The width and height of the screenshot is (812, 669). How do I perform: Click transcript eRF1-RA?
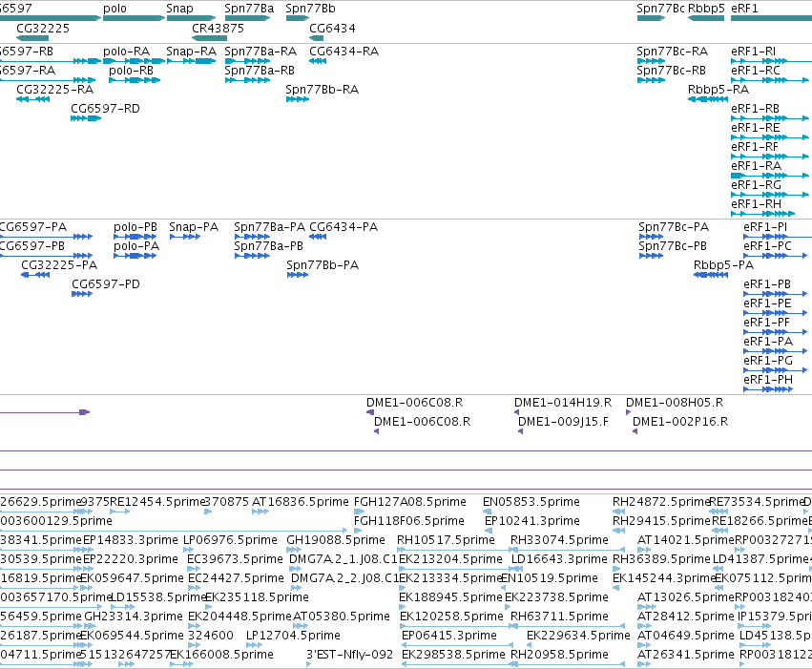pos(756,167)
